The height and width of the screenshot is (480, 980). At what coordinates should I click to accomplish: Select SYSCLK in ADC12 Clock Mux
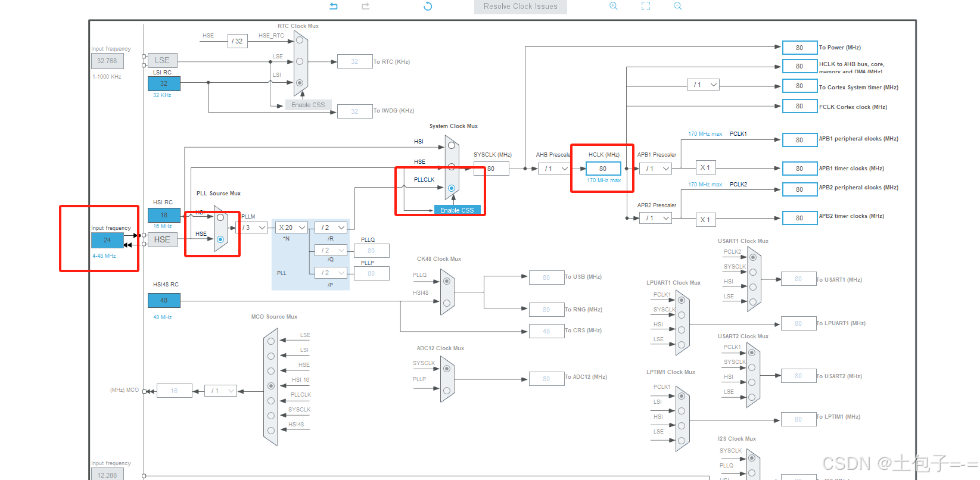pos(447,369)
